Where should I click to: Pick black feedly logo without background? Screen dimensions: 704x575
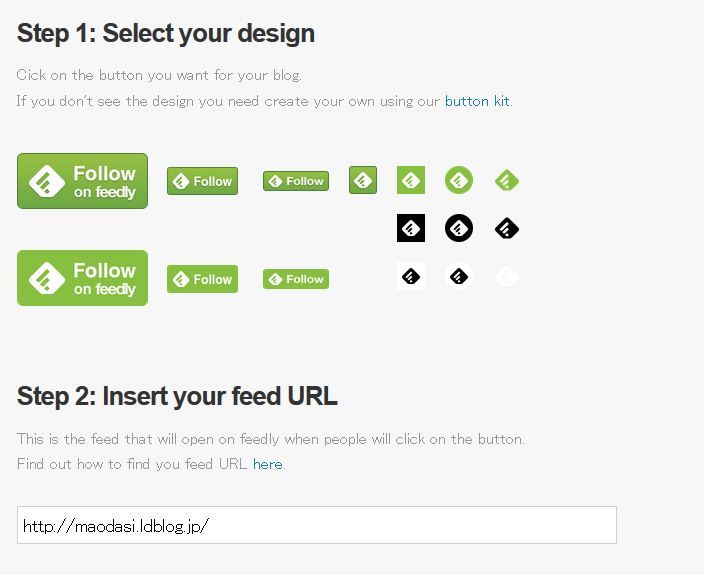[x=507, y=228]
